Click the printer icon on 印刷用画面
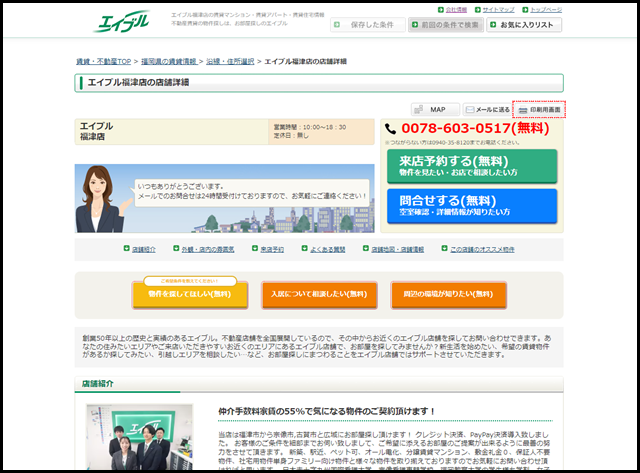Image resolution: width=640 pixels, height=473 pixels. [x=523, y=110]
